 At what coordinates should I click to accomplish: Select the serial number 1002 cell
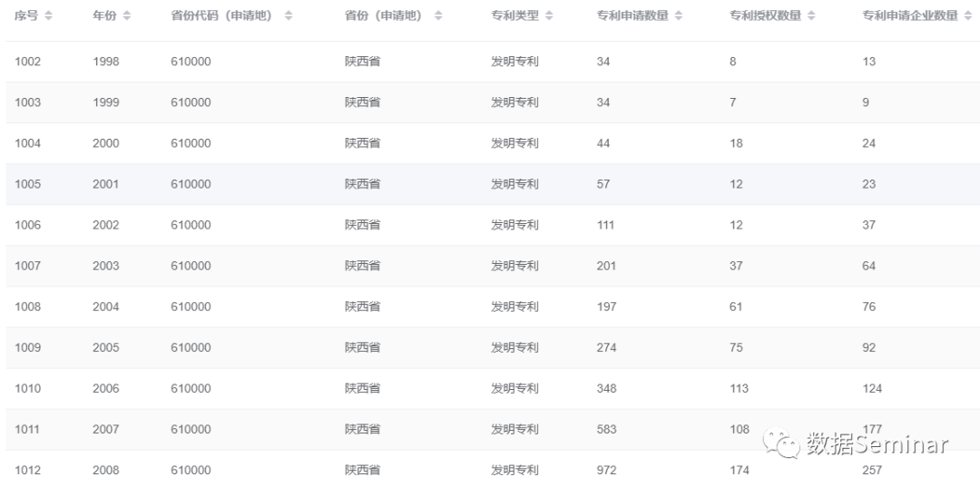click(27, 62)
